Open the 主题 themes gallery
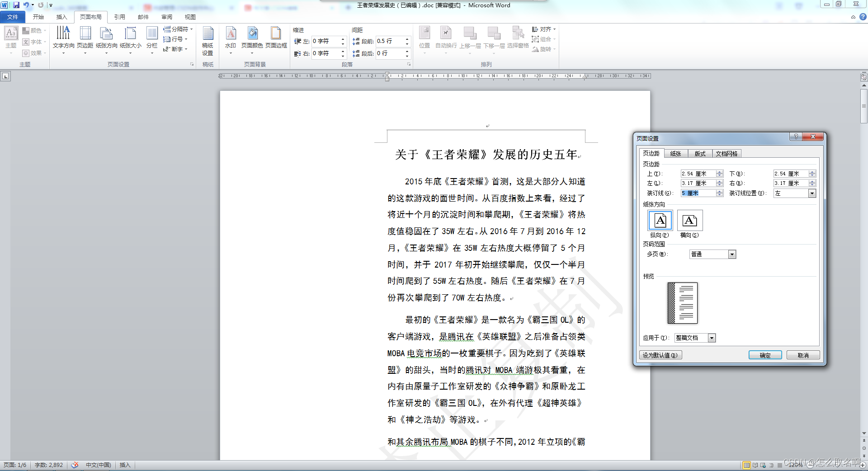The height and width of the screenshot is (471, 868). (x=11, y=40)
